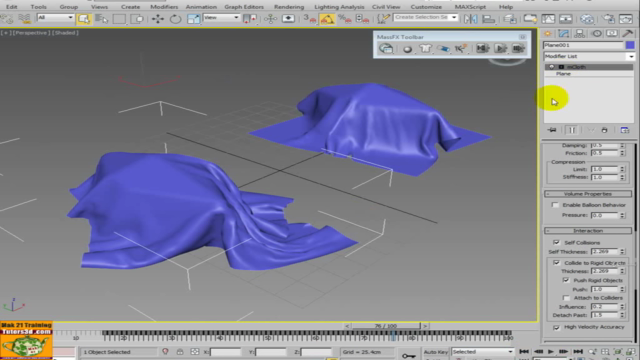Activate Select by Name tool
The image size is (640, 360).
point(101,19)
